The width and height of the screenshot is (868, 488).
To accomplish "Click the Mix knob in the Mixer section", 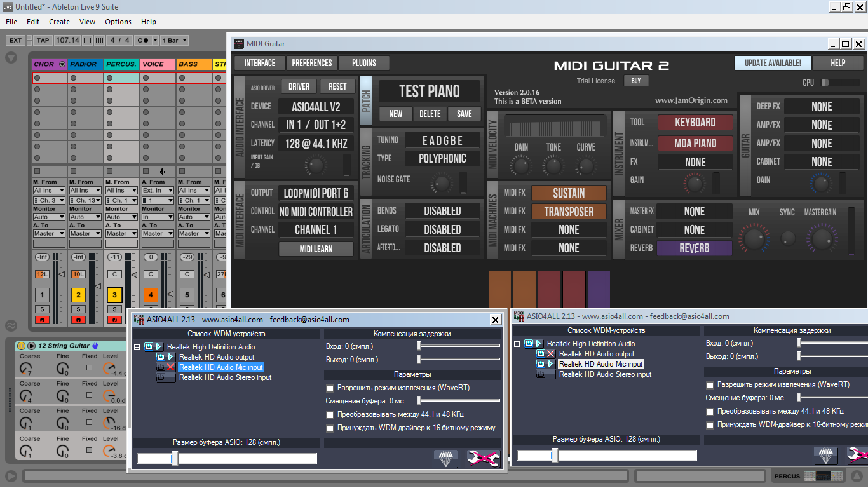I will [x=754, y=238].
